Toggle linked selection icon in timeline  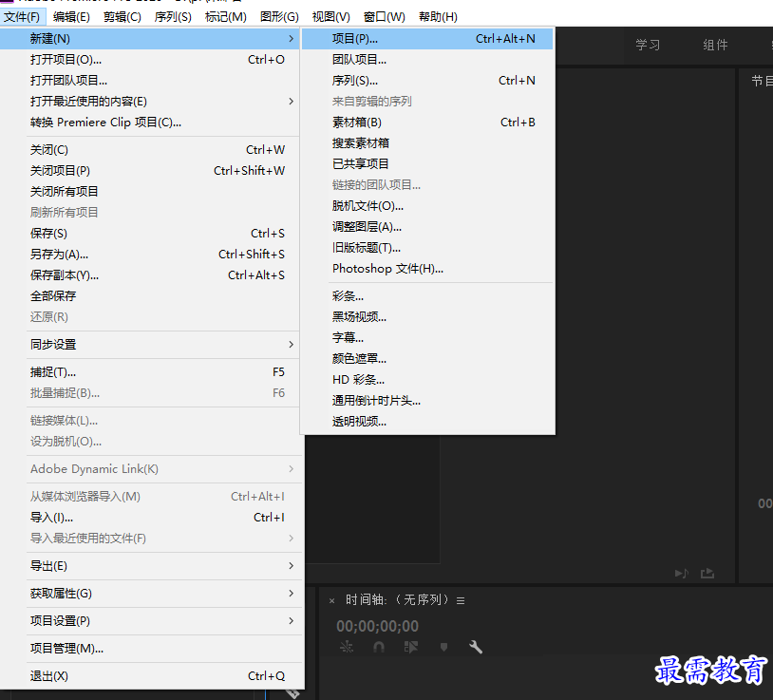click(x=411, y=647)
